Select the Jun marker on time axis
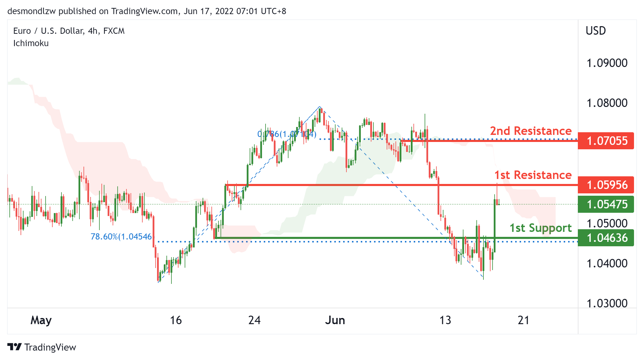The image size is (644, 360). click(335, 320)
